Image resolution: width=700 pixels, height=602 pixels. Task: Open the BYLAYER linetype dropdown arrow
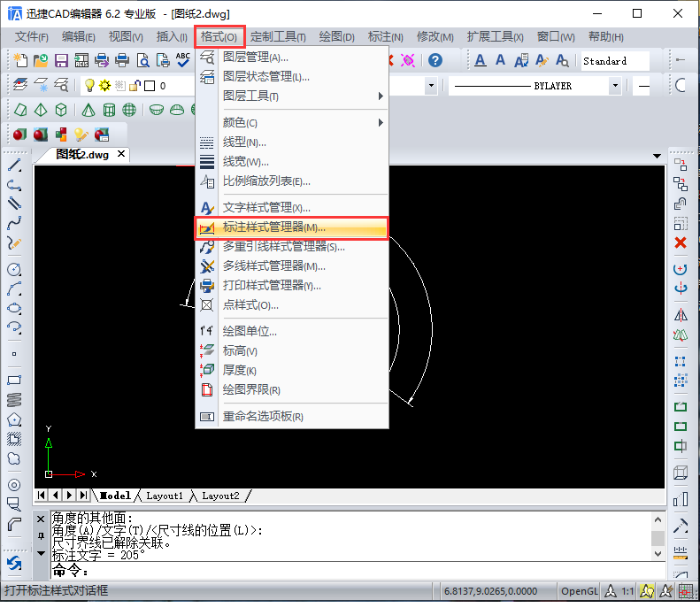[615, 85]
